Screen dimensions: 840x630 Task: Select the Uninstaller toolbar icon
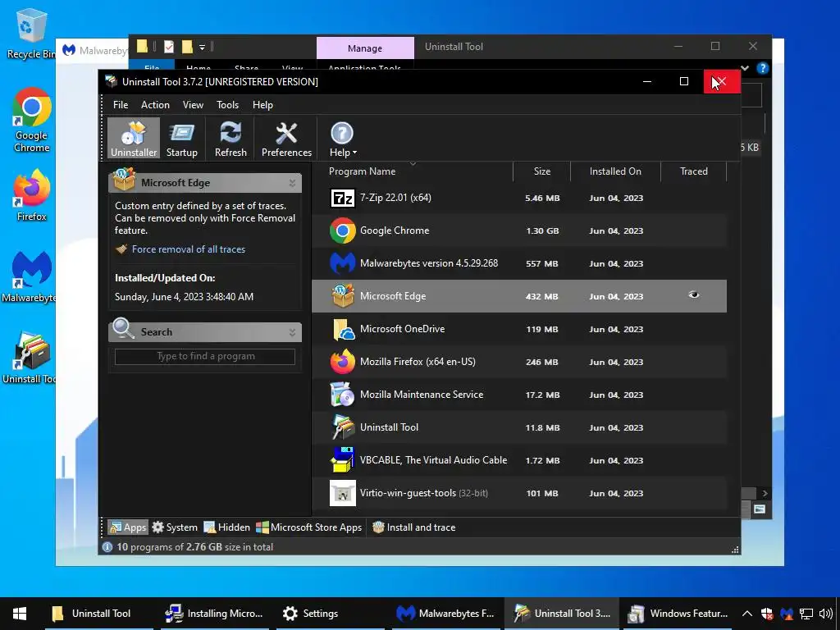[x=134, y=138]
